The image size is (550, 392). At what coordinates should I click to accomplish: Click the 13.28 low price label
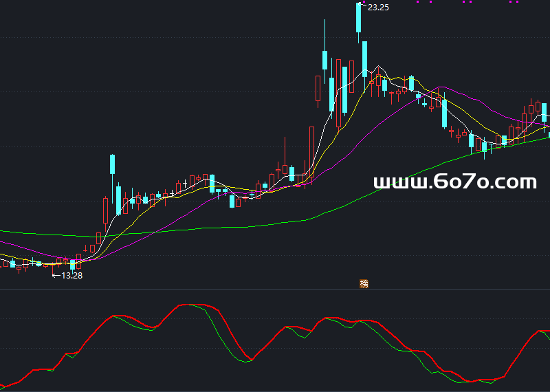pos(72,276)
